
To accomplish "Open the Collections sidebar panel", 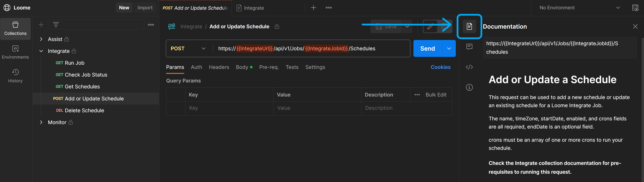I will pos(15,29).
